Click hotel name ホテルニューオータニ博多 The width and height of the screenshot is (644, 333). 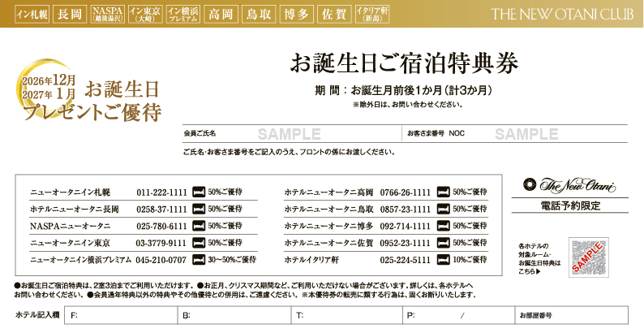click(x=328, y=226)
